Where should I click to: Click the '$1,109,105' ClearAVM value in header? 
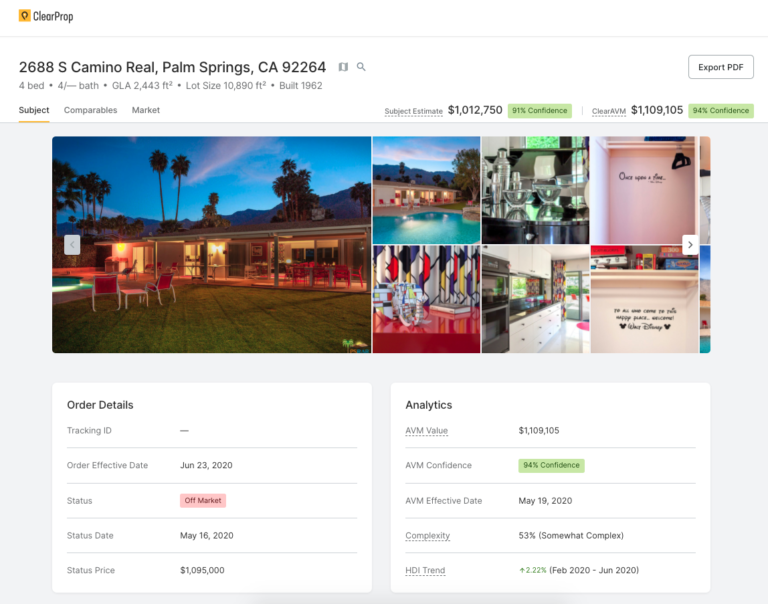point(657,110)
